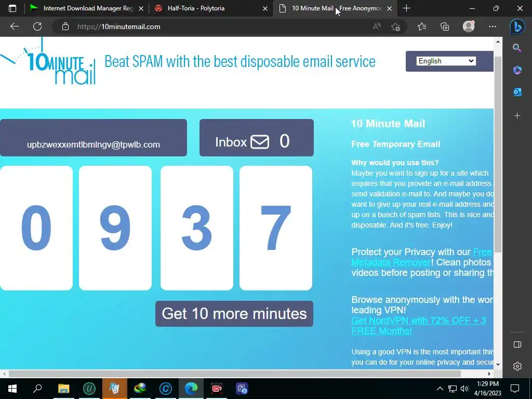Add this page to favorites star

pos(395,26)
